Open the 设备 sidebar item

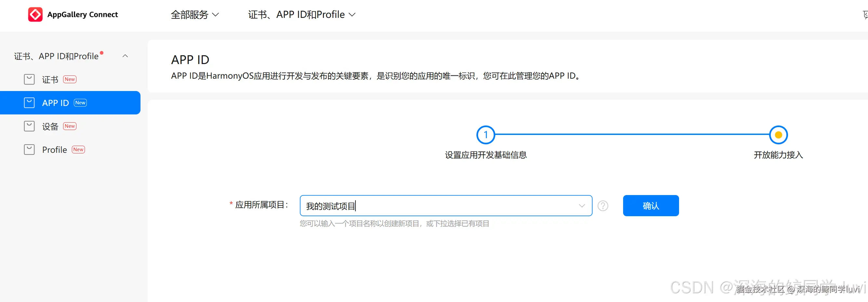coord(70,126)
